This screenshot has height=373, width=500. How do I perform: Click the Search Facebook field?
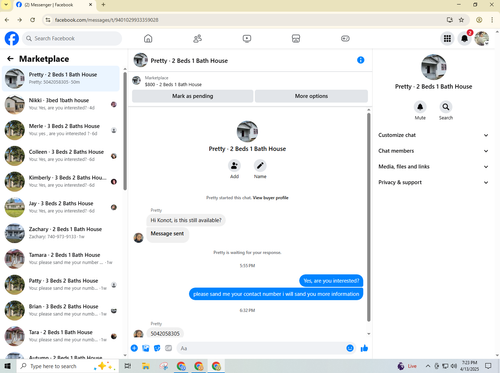pos(72,39)
